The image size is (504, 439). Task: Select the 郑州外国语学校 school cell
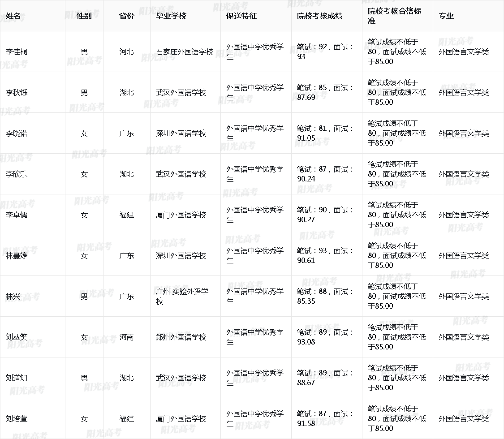click(x=181, y=337)
